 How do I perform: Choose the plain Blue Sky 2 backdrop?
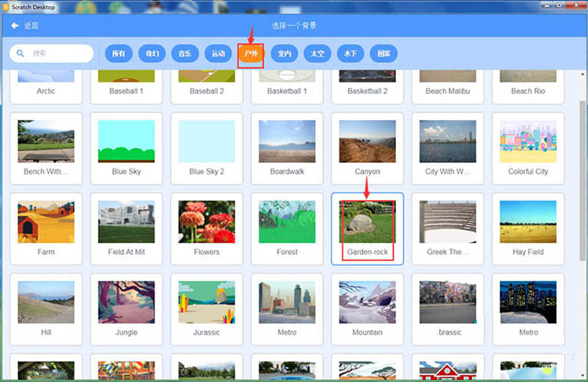(207, 148)
